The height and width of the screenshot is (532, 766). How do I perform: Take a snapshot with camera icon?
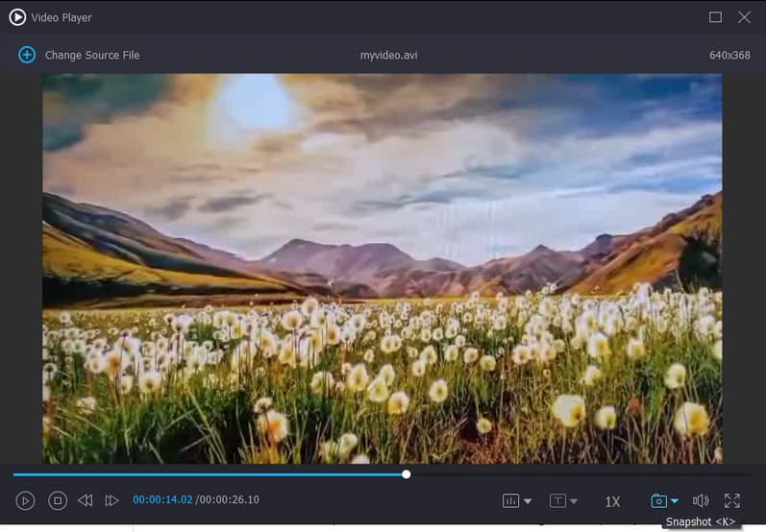click(658, 500)
